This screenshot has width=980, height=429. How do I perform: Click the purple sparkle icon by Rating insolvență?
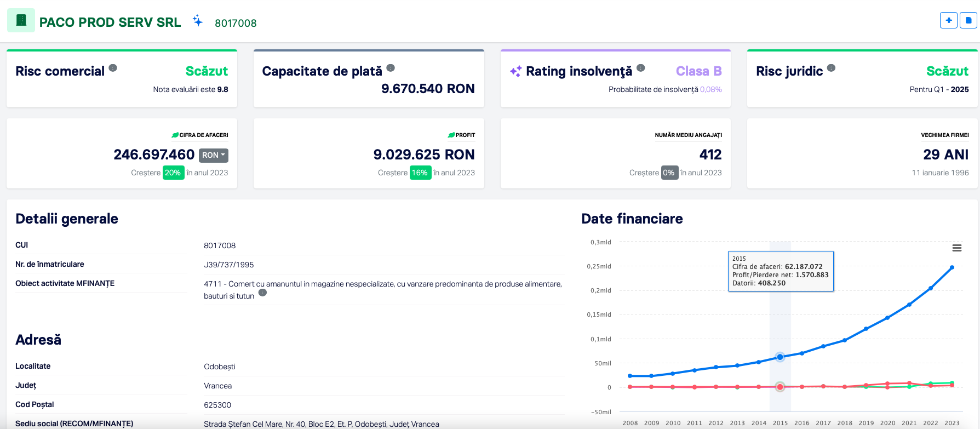pyautogui.click(x=515, y=71)
